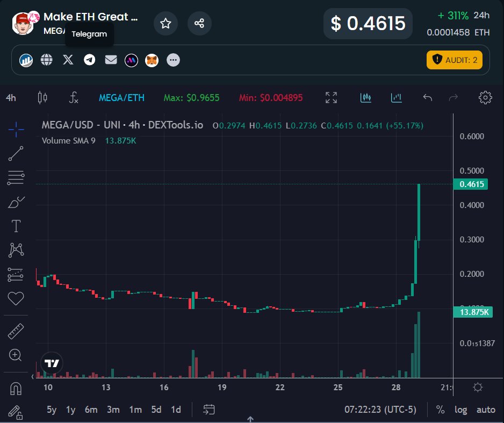
Task: Click the token logo avatar
Action: pos(23,23)
